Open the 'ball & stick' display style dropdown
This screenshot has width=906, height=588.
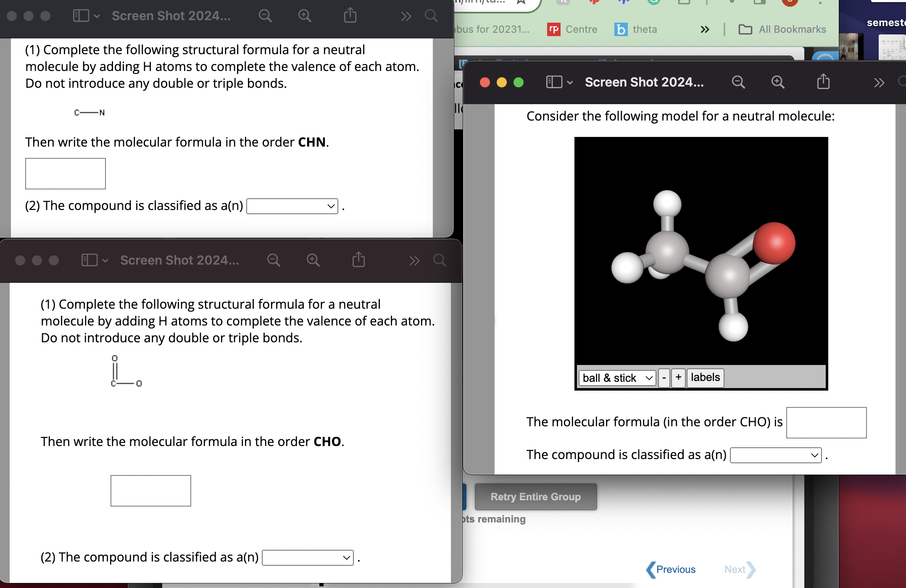[x=616, y=378]
